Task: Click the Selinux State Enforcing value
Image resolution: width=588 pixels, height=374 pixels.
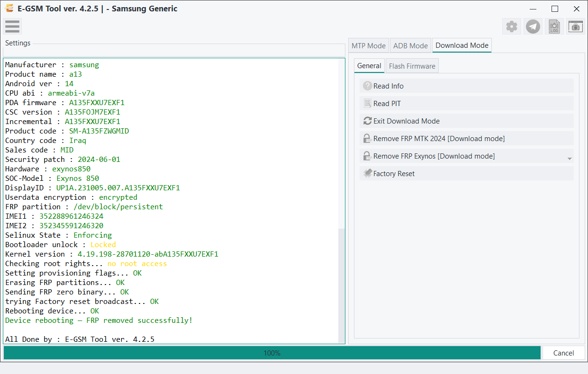Action: tap(92, 235)
